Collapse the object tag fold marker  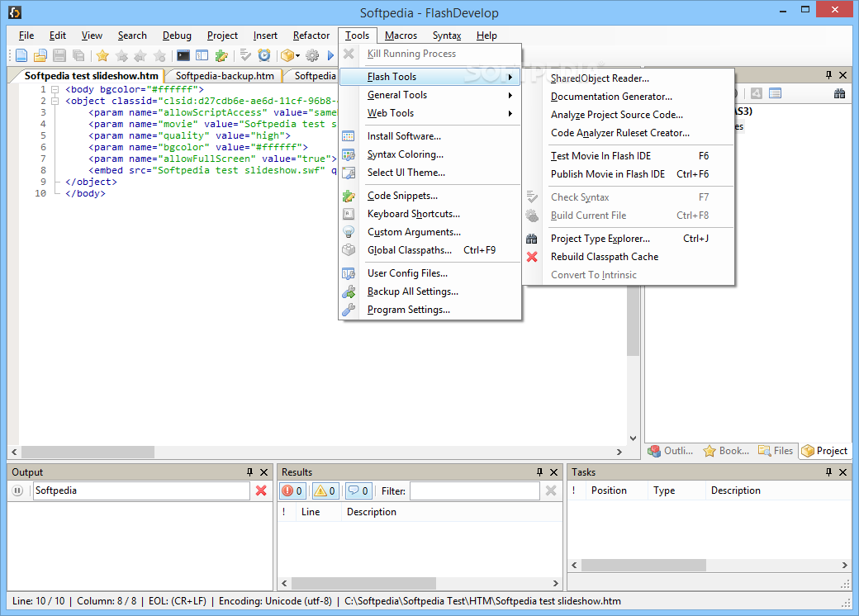coord(55,101)
